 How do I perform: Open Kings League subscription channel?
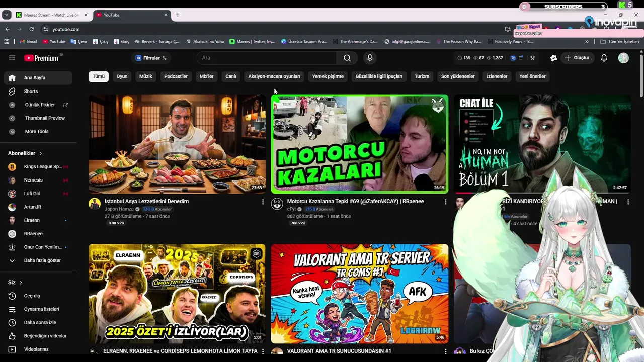(38, 166)
